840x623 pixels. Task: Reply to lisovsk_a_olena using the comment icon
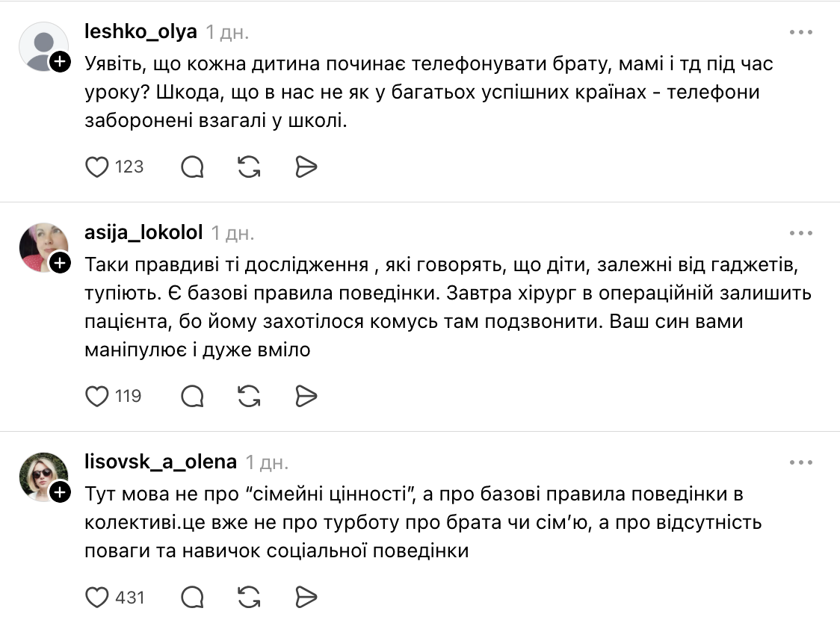192,598
